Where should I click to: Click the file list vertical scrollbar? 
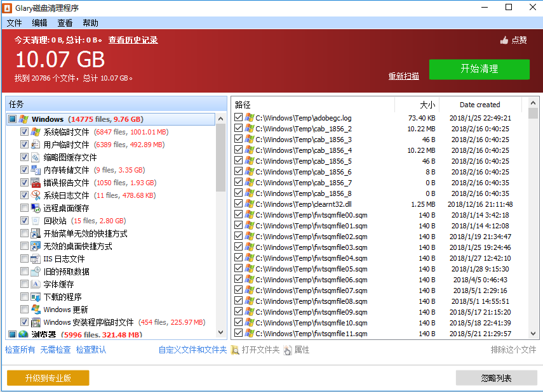click(x=533, y=222)
